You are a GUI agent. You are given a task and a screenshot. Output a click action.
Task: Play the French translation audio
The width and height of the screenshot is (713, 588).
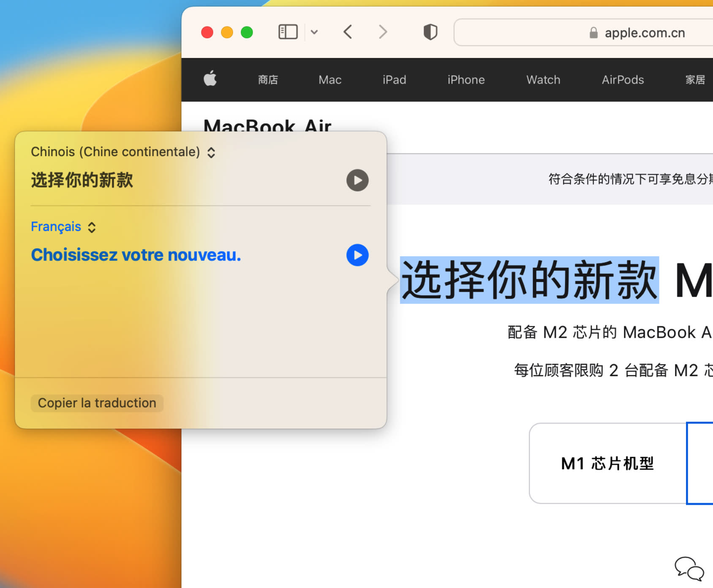pyautogui.click(x=357, y=255)
